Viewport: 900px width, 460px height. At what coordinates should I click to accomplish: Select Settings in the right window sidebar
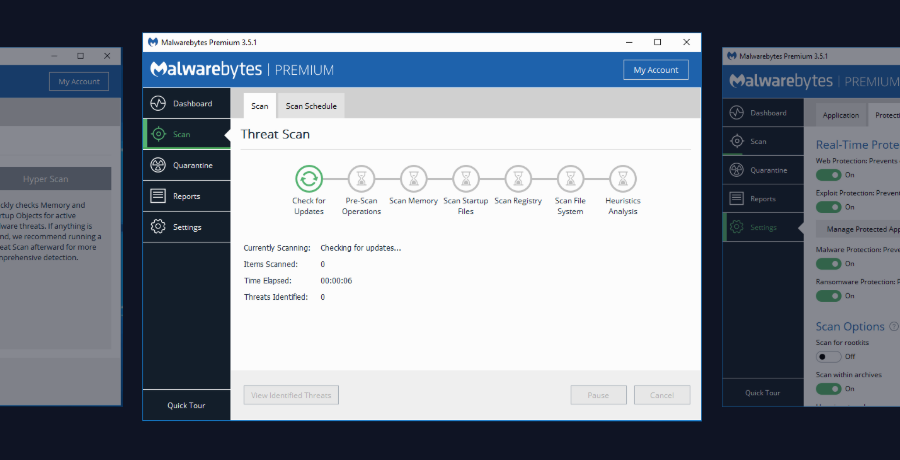tap(763, 227)
